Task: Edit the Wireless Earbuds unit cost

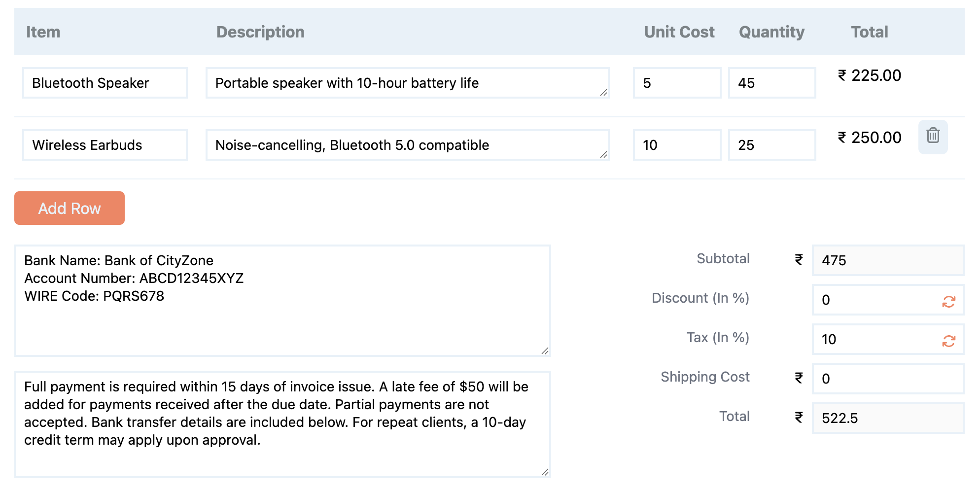Action: [x=676, y=145]
